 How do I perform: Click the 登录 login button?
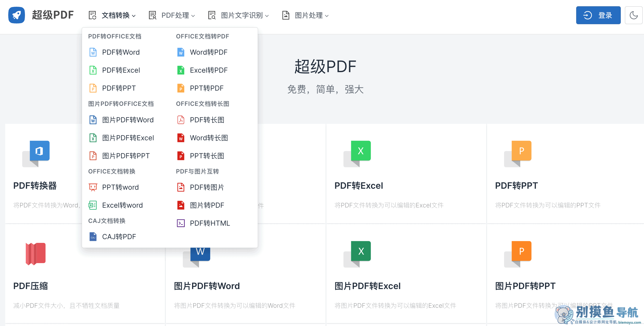pos(598,15)
